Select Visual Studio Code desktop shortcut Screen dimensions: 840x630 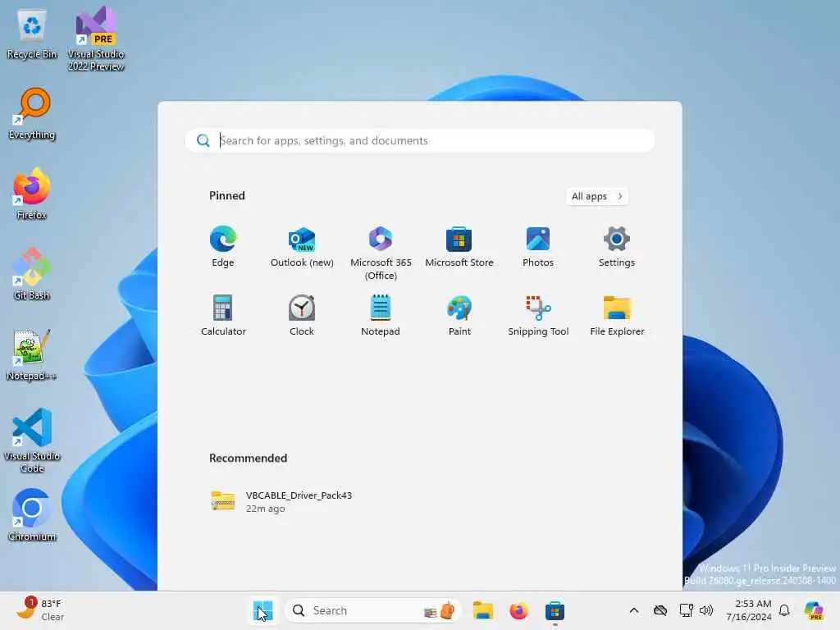tap(32, 441)
